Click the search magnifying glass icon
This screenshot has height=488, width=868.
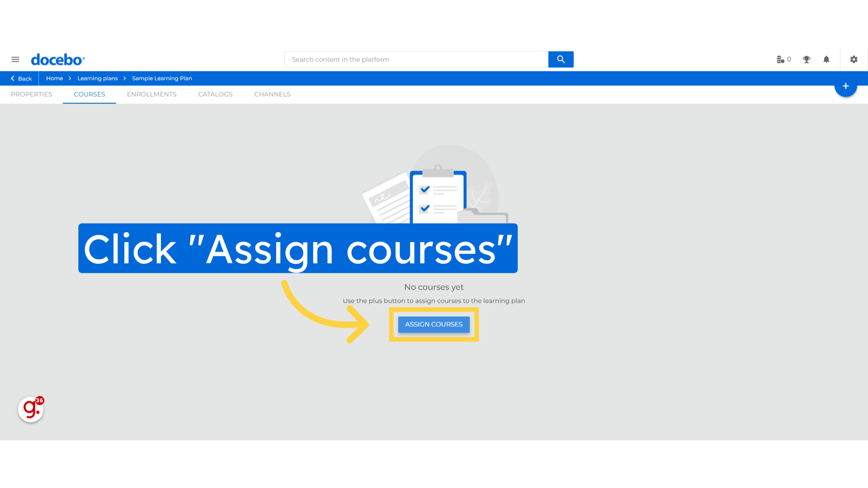pos(561,59)
